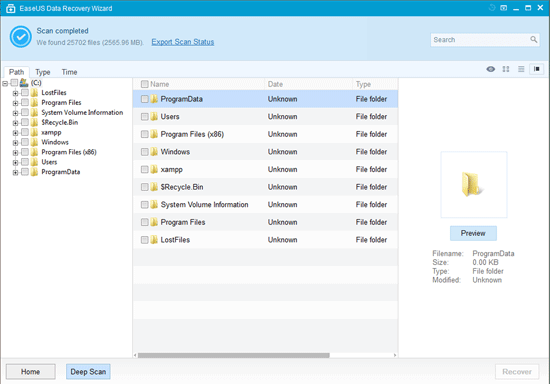
Task: Click the System Volume Information folder icon in tree
Action: pyautogui.click(x=34, y=112)
